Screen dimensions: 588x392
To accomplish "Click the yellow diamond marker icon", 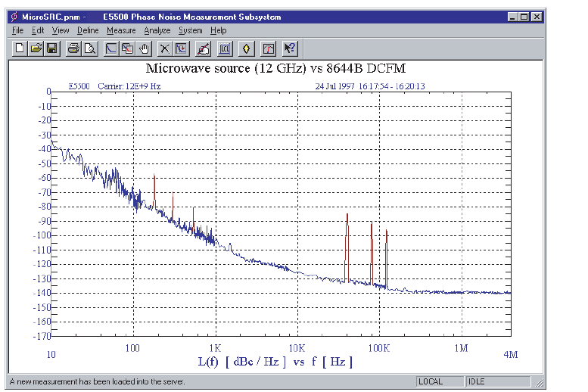I will pos(246,48).
